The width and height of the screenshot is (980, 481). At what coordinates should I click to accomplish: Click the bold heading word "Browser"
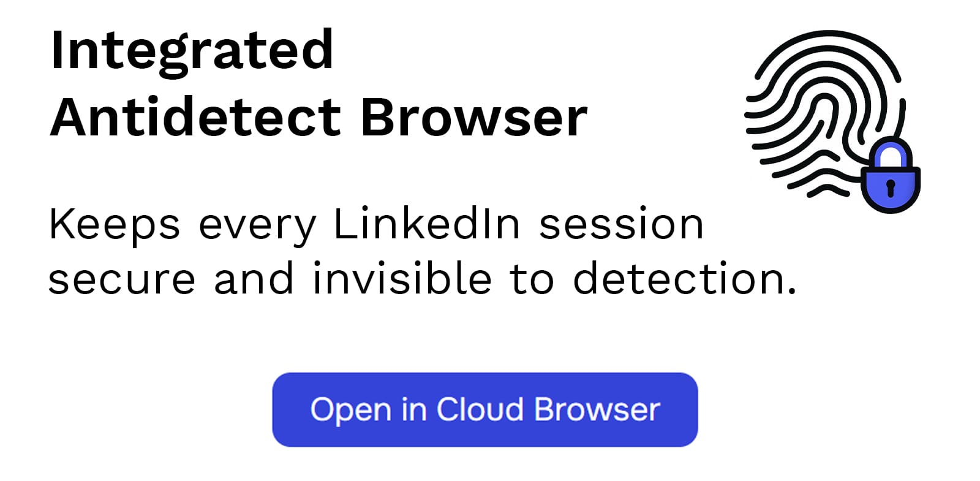(473, 117)
